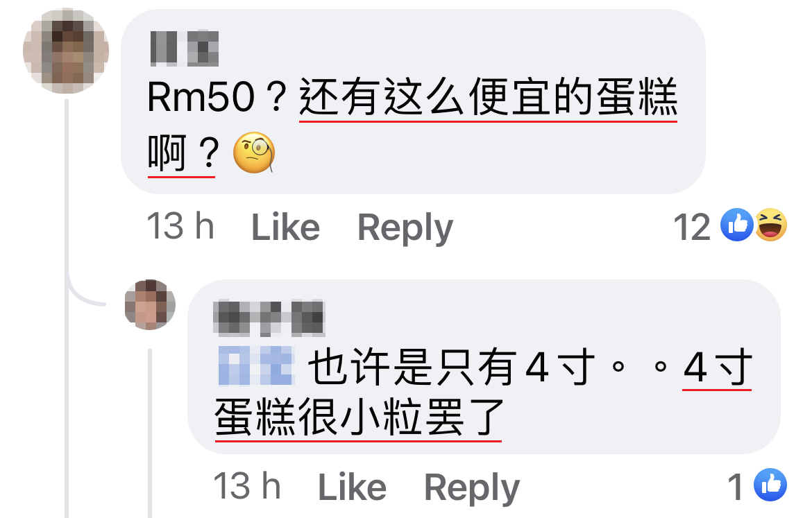Open the 13 h timestamp on the reply
The width and height of the screenshot is (812, 518).
(247, 486)
